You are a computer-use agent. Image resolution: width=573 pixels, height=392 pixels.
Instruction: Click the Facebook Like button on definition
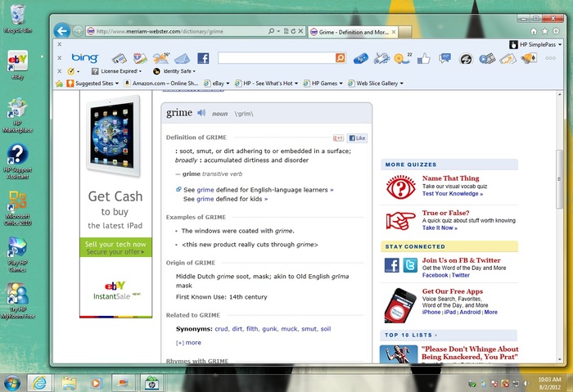tap(357, 137)
